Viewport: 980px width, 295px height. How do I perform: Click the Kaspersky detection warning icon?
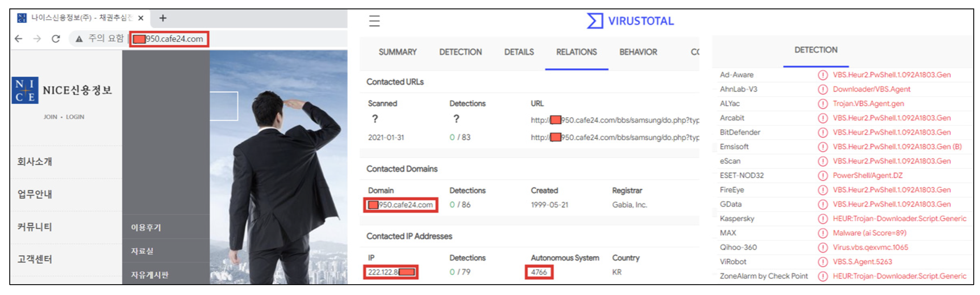(x=822, y=219)
